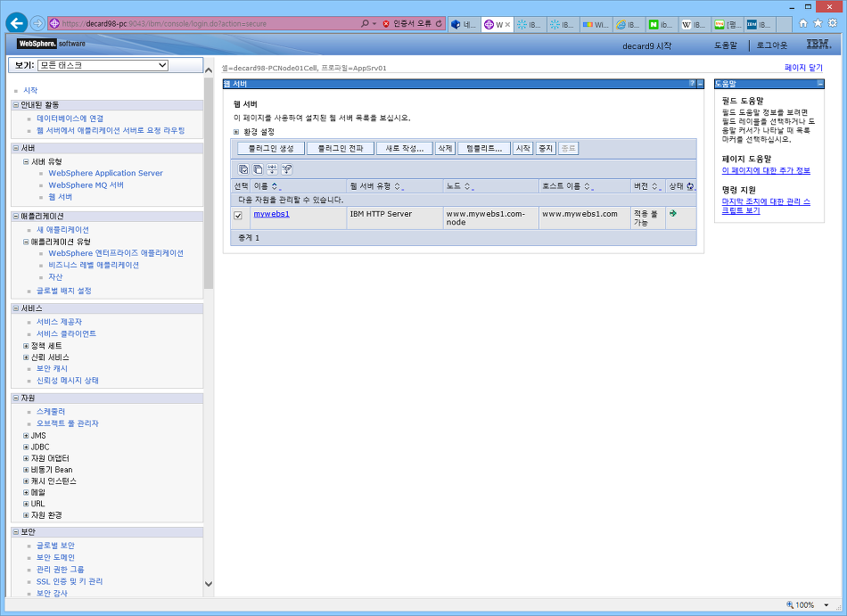Open the favorites star icon
Image resolution: width=847 pixels, height=616 pixels.
(818, 23)
